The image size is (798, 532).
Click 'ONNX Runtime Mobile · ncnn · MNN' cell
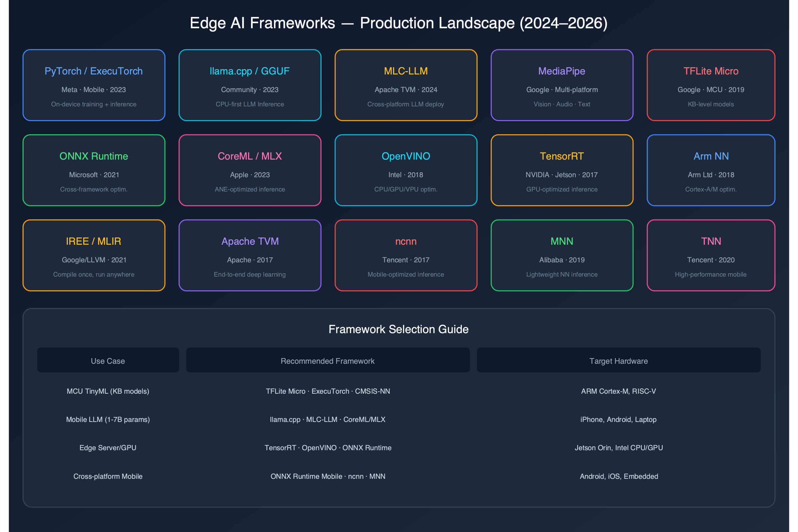click(x=328, y=476)
